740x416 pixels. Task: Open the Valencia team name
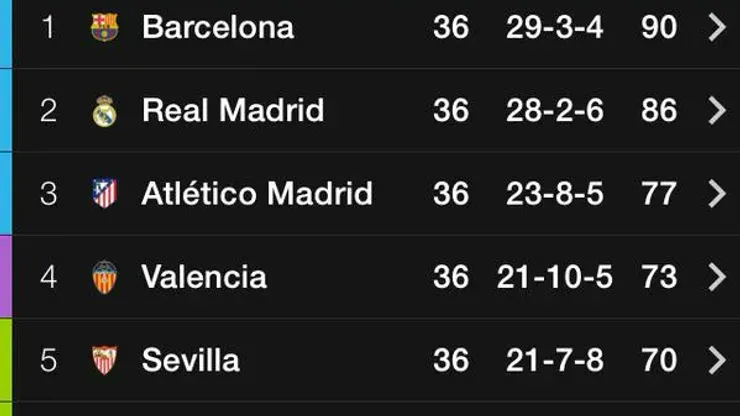pos(204,276)
